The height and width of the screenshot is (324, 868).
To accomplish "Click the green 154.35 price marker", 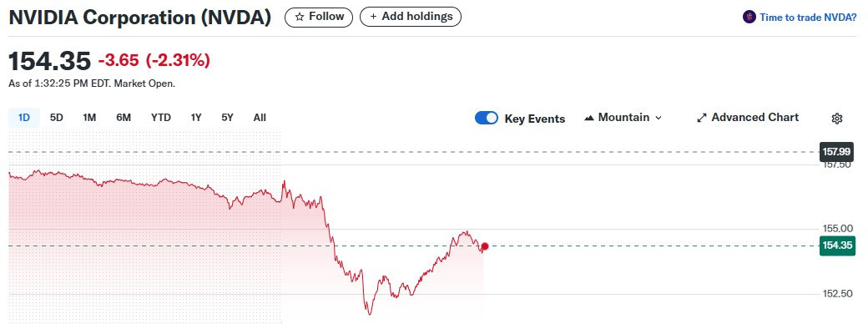I will 836,246.
